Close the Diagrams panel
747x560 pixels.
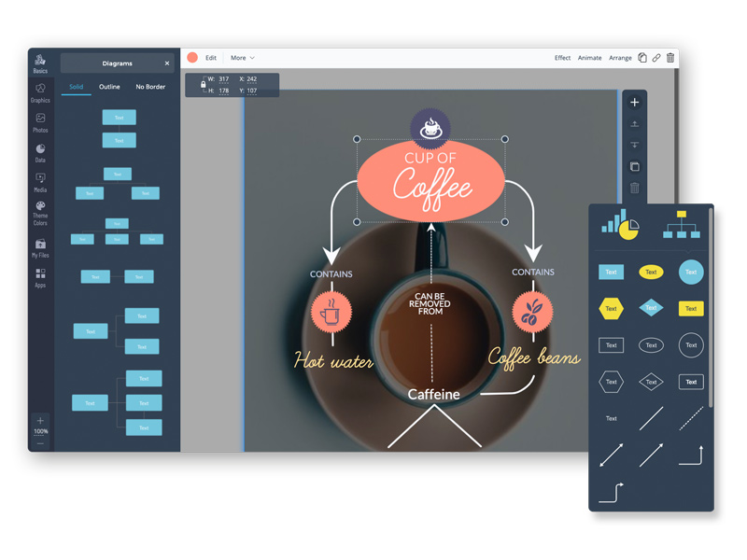click(167, 63)
